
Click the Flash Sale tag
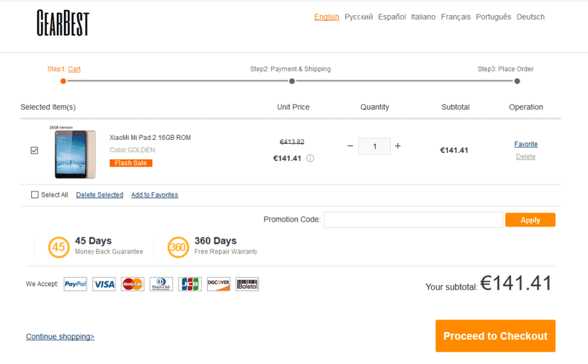[x=131, y=163]
